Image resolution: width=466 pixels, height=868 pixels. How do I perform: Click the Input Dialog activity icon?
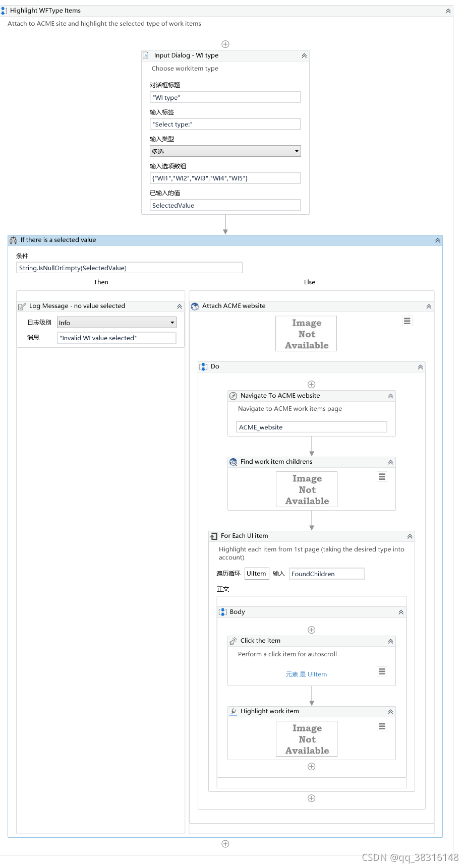coord(146,55)
